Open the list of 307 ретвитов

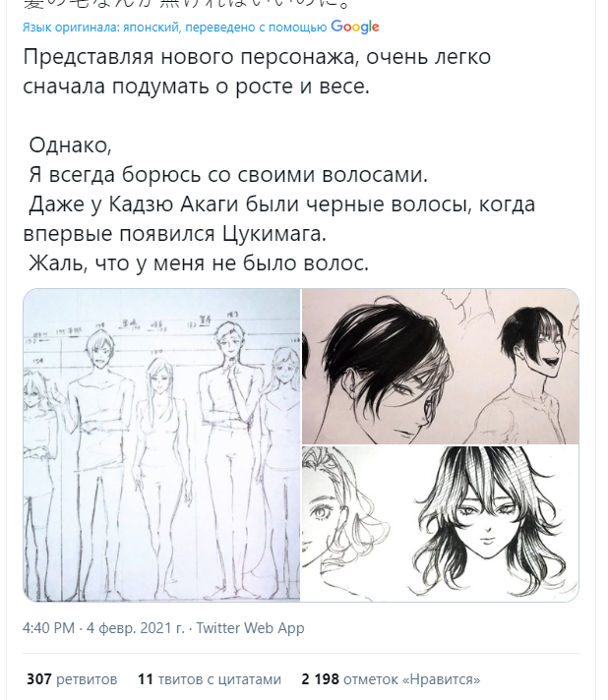tap(72, 679)
